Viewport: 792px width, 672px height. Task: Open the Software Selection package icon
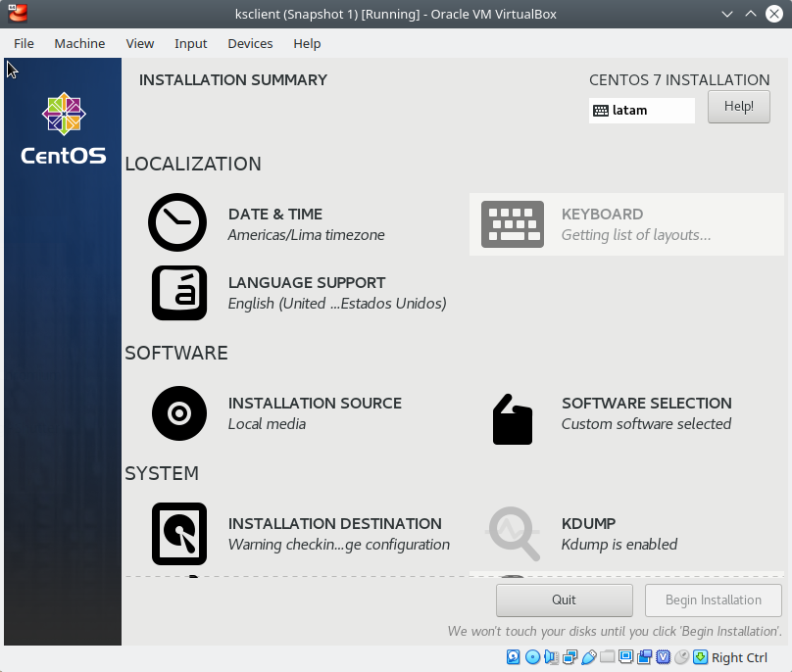pyautogui.click(x=513, y=419)
